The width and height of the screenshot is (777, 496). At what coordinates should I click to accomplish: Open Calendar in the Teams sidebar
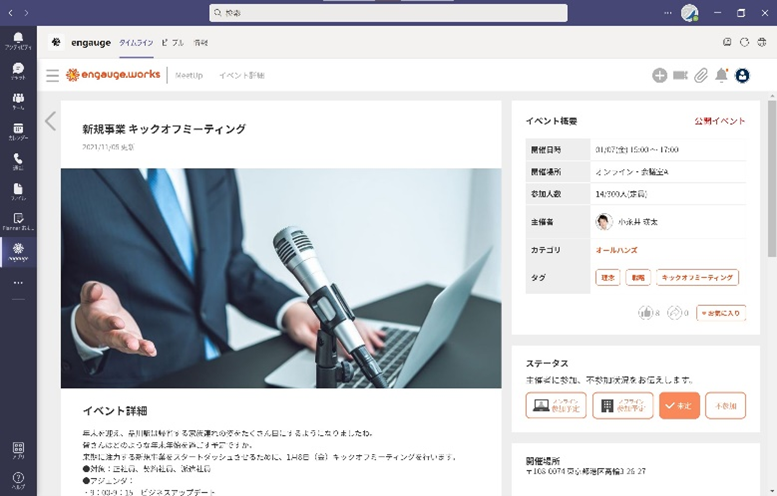pos(18,131)
